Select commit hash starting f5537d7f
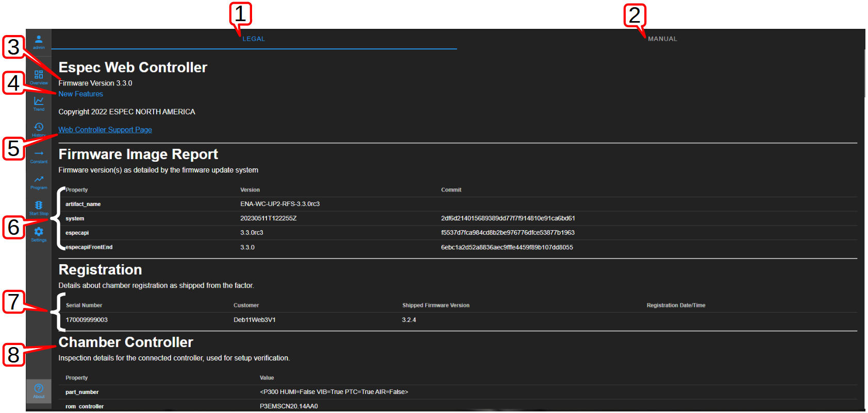This screenshot has width=868, height=413. (x=508, y=233)
